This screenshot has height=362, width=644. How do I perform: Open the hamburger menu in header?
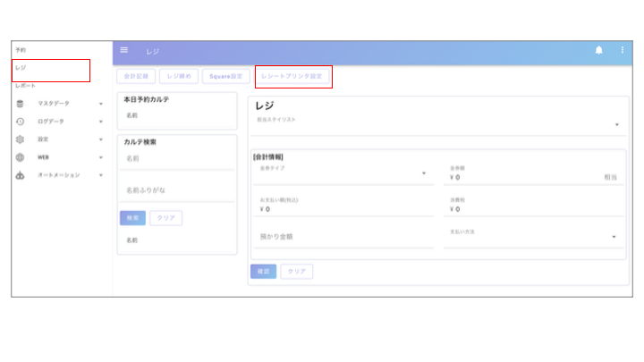[124, 50]
